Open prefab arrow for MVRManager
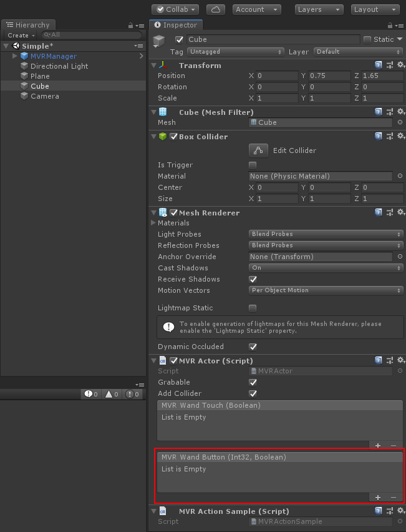This screenshot has width=406, height=532. click(x=142, y=56)
